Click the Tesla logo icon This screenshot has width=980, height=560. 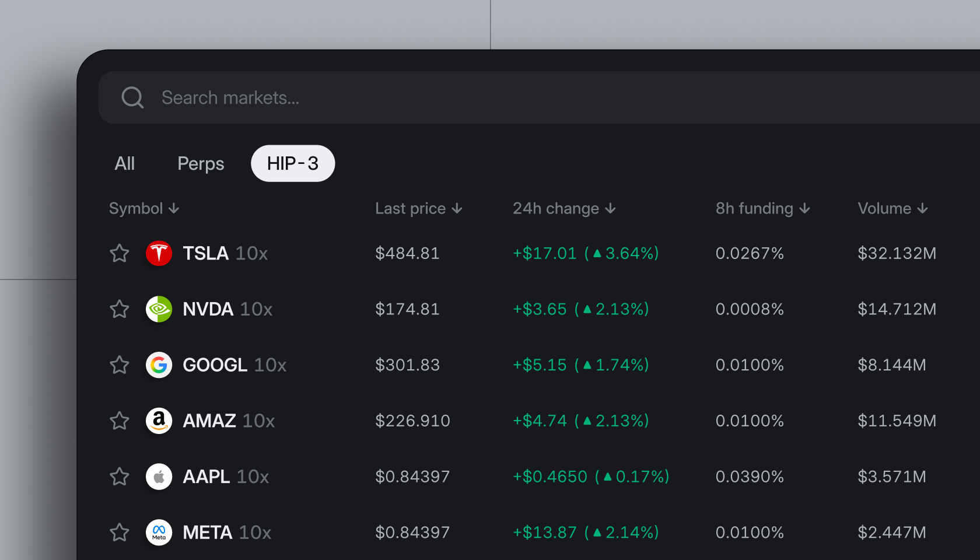(x=159, y=253)
